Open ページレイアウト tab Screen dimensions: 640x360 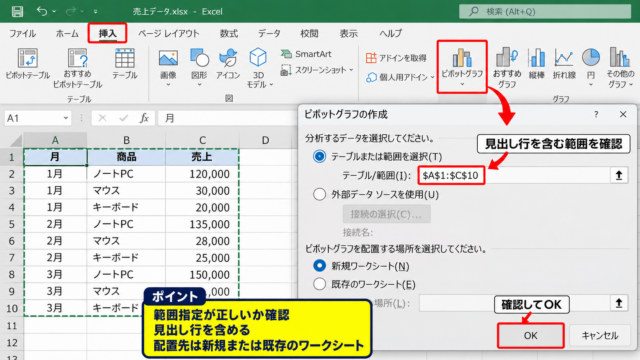pos(169,33)
